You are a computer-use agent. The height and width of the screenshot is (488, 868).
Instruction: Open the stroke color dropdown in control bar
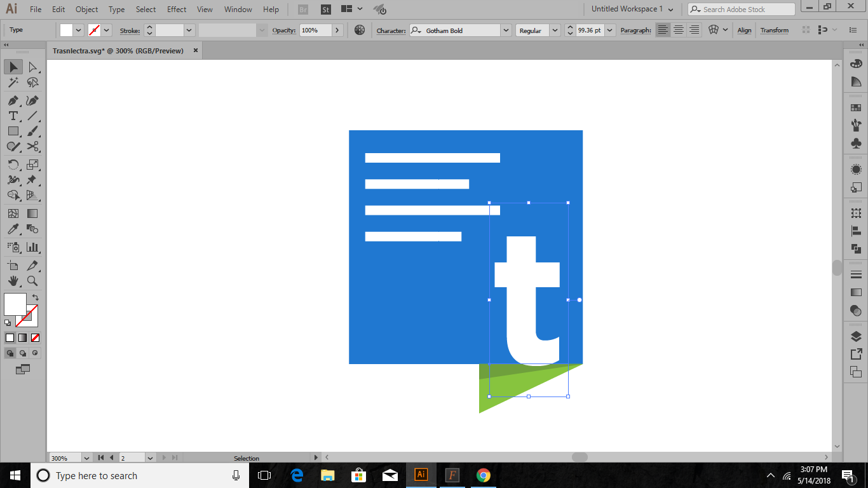(x=107, y=30)
